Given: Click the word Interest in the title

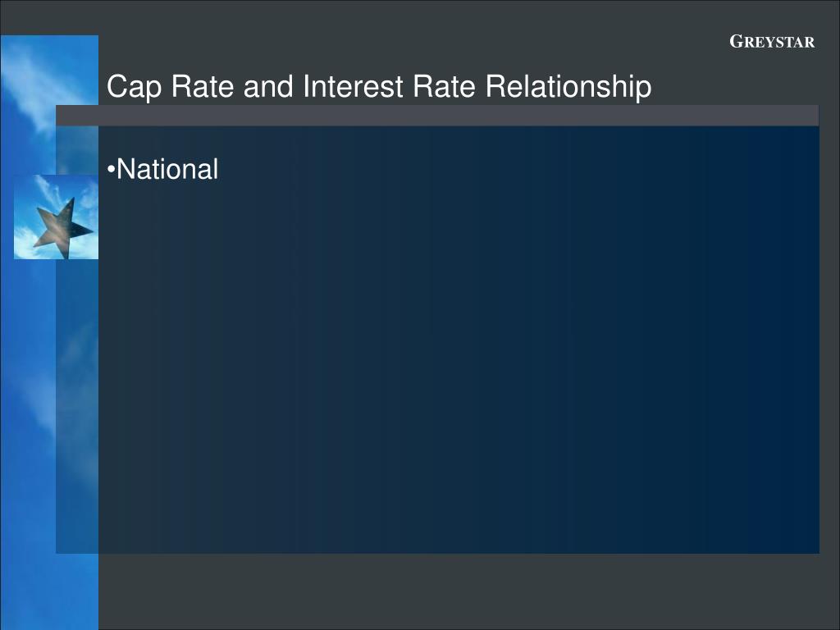Looking at the screenshot, I should click(353, 86).
